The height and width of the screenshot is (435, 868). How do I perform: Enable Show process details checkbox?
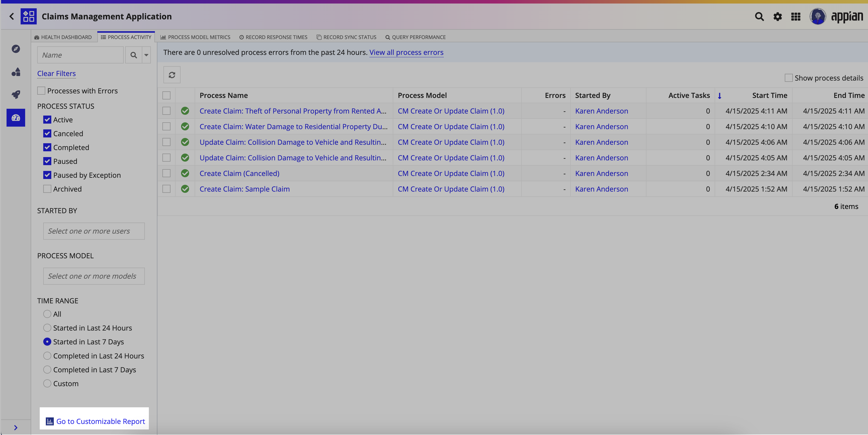(789, 78)
